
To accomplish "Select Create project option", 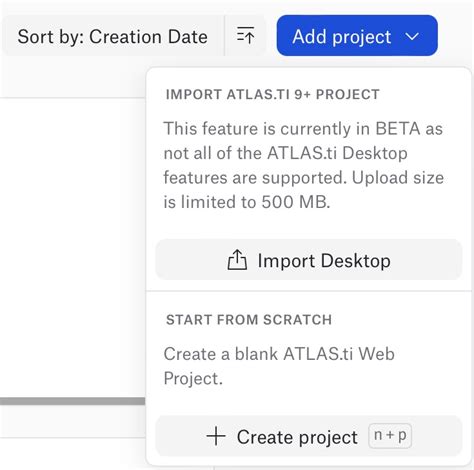I will click(309, 436).
